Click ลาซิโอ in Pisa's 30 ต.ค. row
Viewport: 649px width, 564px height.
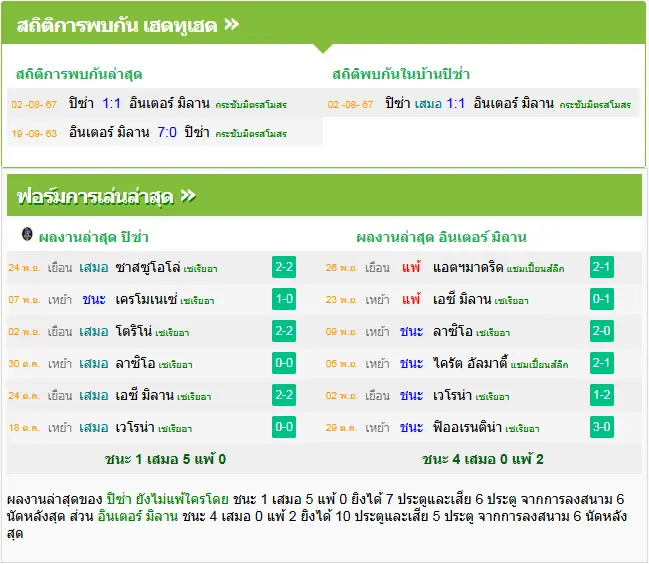coord(135,363)
